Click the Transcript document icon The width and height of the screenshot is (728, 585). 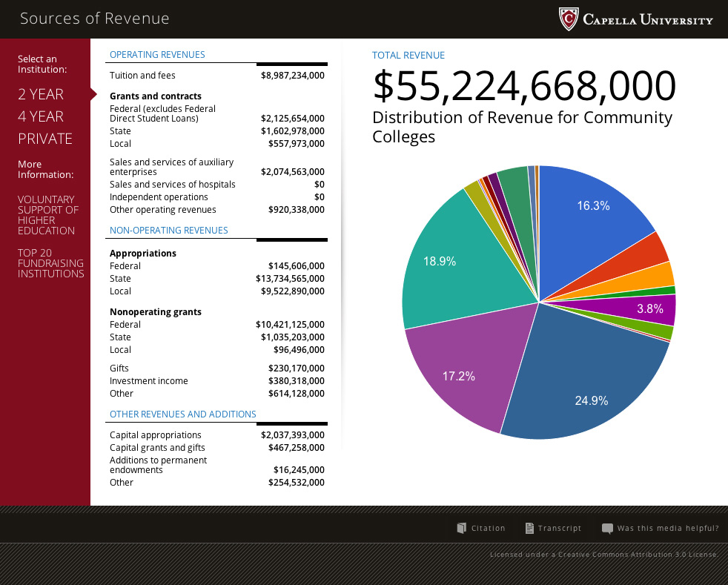[529, 528]
